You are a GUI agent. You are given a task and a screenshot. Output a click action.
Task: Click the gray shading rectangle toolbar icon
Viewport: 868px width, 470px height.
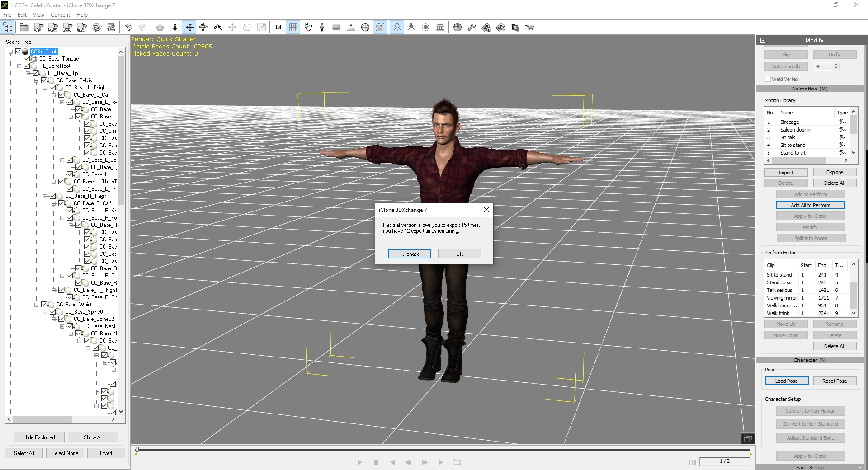click(x=336, y=28)
